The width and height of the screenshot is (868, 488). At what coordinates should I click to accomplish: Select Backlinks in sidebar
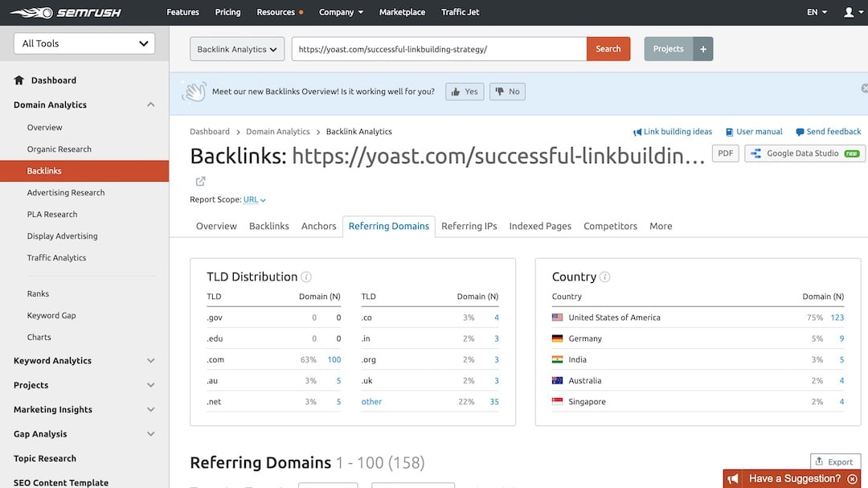(84, 170)
